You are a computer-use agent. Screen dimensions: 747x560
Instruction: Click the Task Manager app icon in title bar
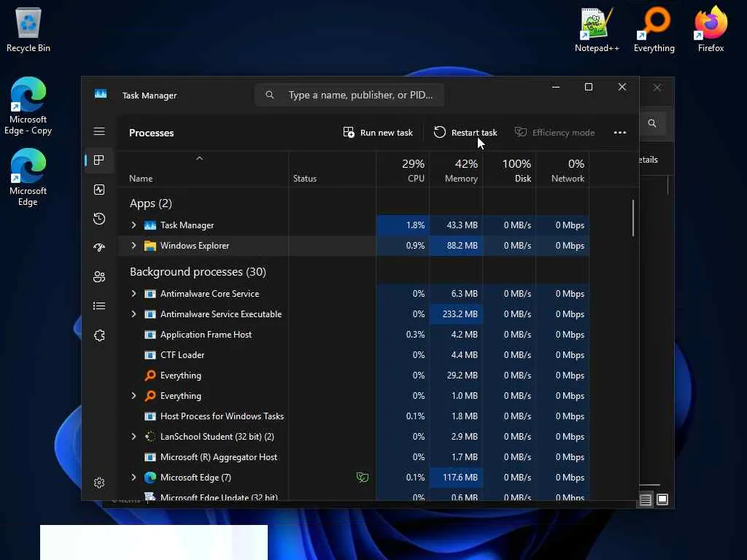click(x=101, y=94)
